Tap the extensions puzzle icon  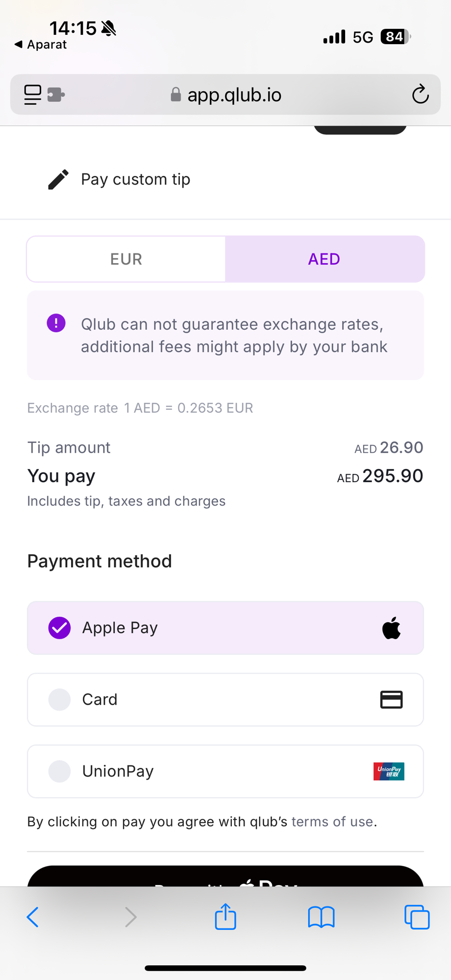click(x=56, y=95)
